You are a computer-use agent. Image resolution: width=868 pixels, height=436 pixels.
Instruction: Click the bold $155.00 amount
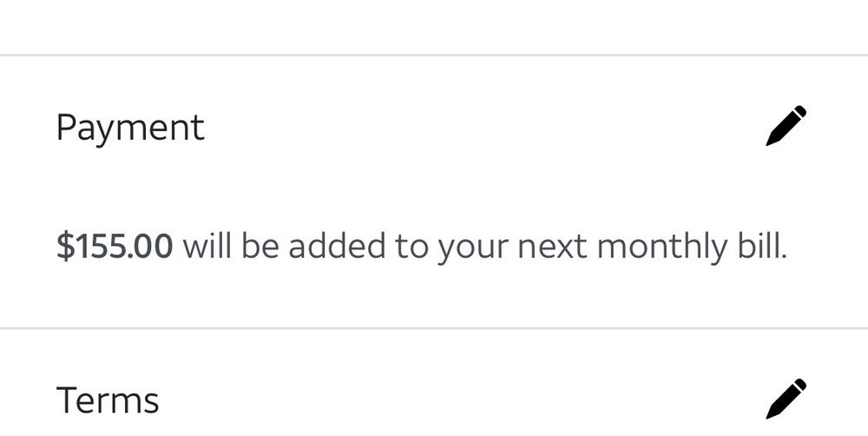tap(115, 248)
